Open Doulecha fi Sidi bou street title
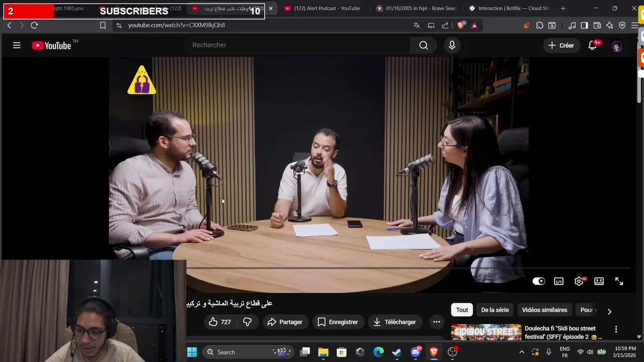644x362 pixels. [x=563, y=332]
